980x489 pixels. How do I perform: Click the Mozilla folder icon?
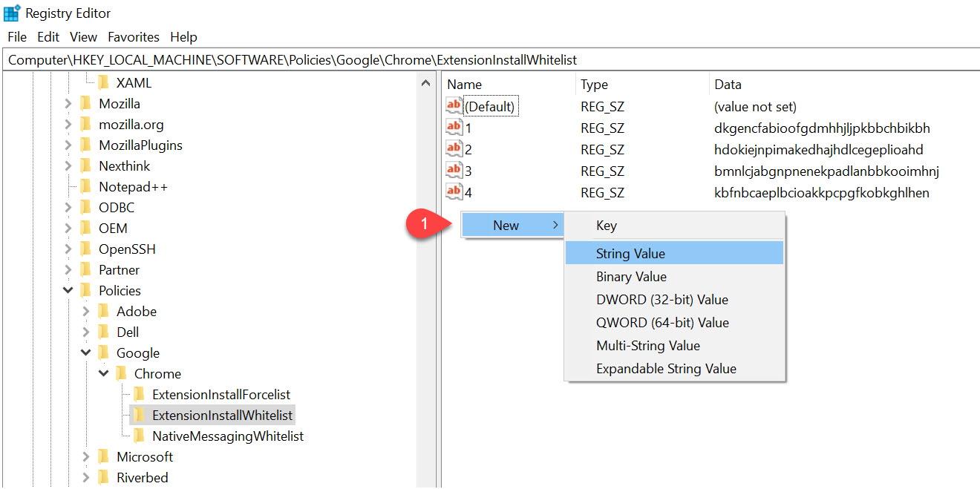(x=85, y=103)
